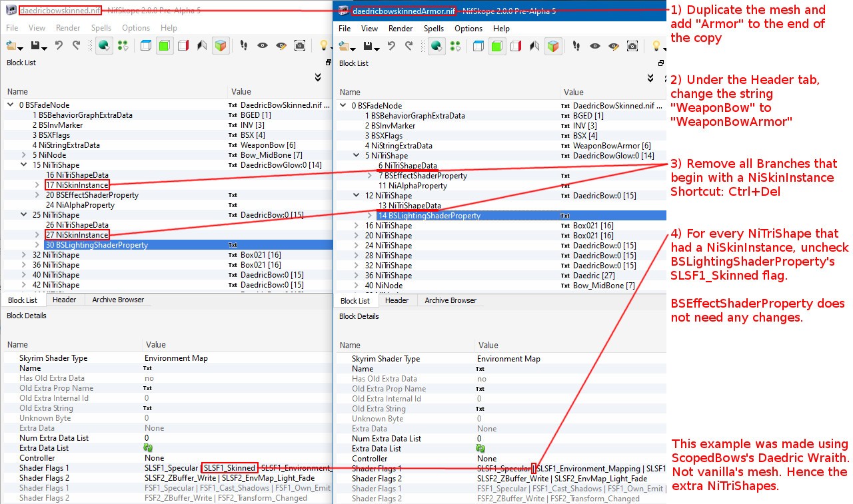Expand the 7 BSEffectShaderProperty branch
The height and width of the screenshot is (504, 853).
coord(371,176)
